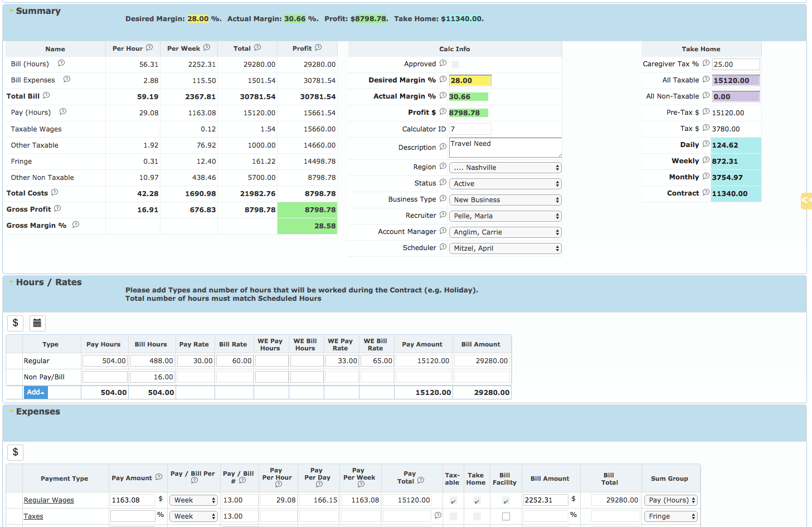Screen dimensions: 812x527
Task: Click the yellow side panel arrow tab
Action: (806, 201)
